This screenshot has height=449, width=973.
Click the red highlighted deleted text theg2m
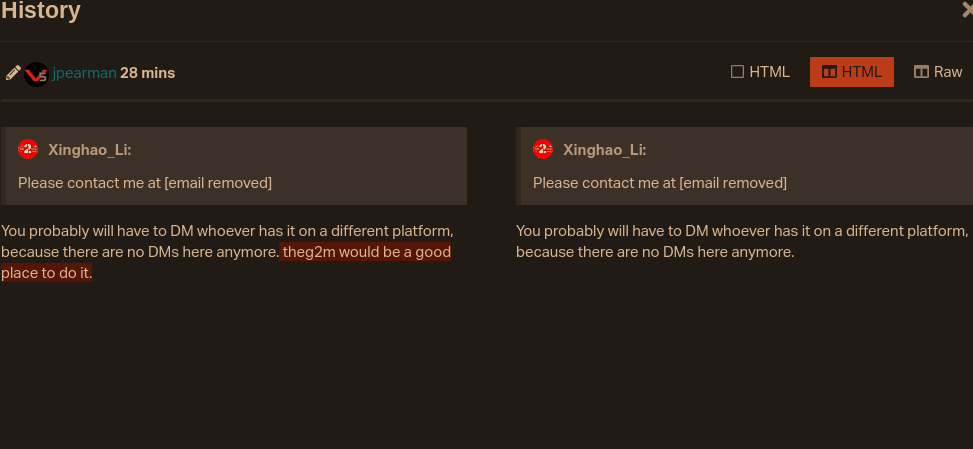click(x=309, y=252)
